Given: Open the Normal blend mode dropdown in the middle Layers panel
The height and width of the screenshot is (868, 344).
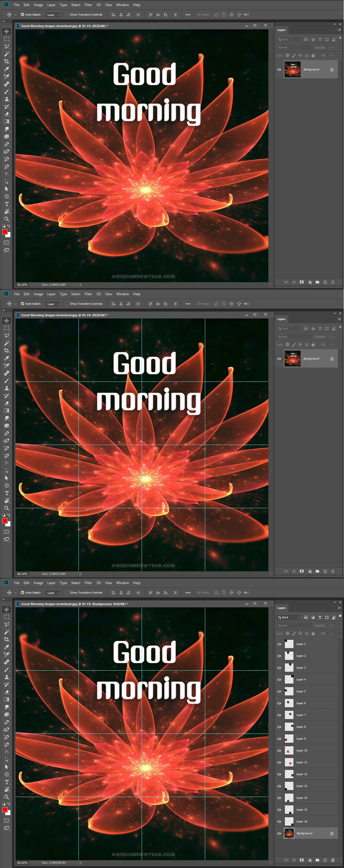Looking at the screenshot, I should (x=294, y=337).
